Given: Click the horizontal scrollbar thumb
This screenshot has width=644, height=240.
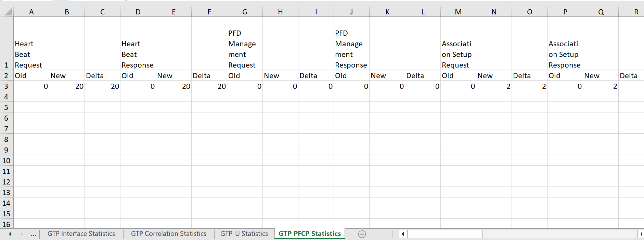Looking at the screenshot, I should 445,234.
